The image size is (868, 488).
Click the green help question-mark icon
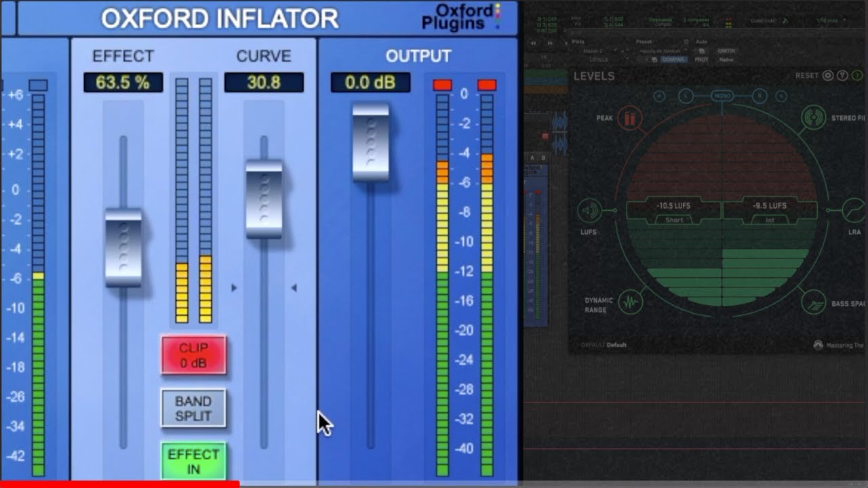point(856,75)
